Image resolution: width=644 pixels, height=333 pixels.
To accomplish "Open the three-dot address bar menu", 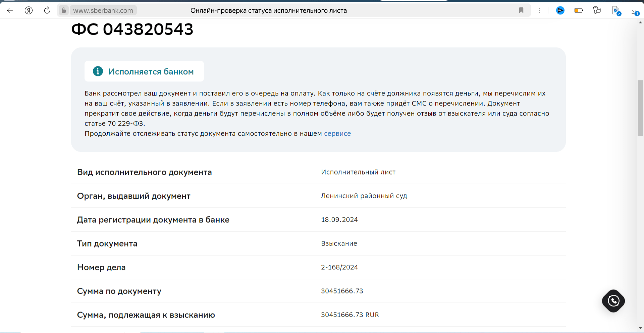I will click(x=540, y=10).
